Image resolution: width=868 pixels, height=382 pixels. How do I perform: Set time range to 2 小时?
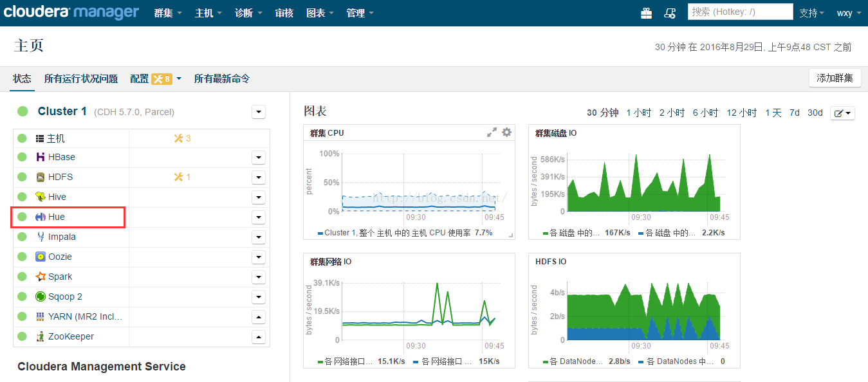[x=672, y=113]
